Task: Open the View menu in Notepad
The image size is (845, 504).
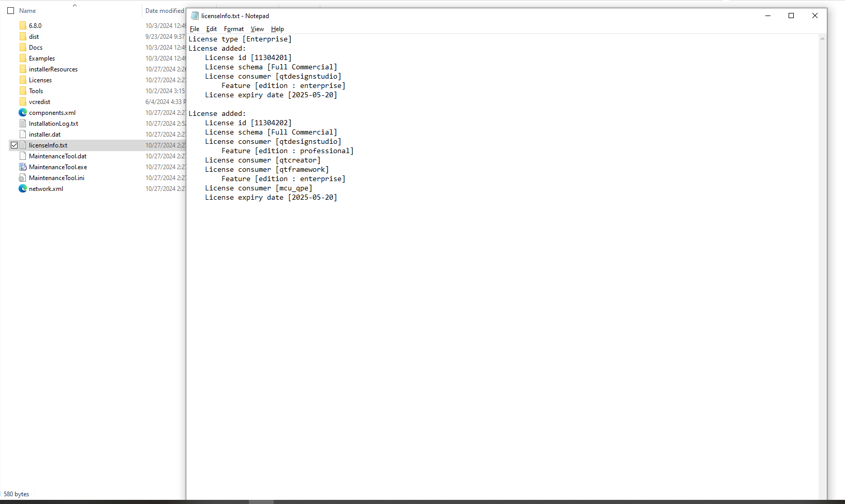Action: 257,29
